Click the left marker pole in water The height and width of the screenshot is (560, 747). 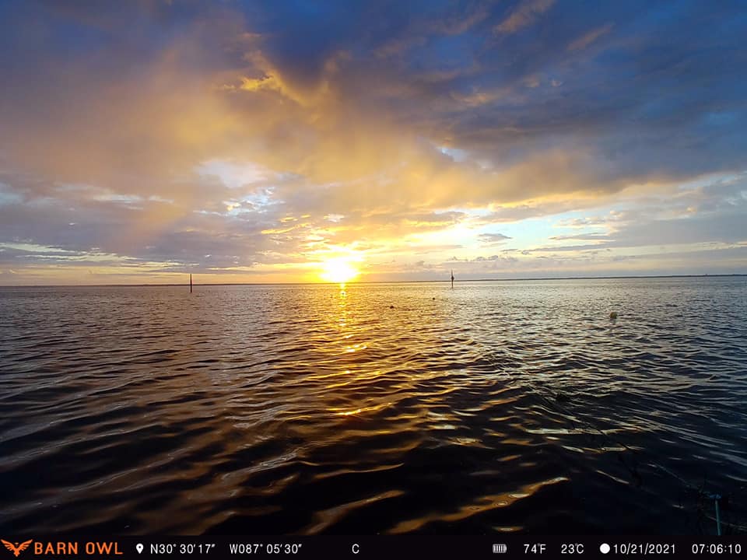pyautogui.click(x=191, y=283)
